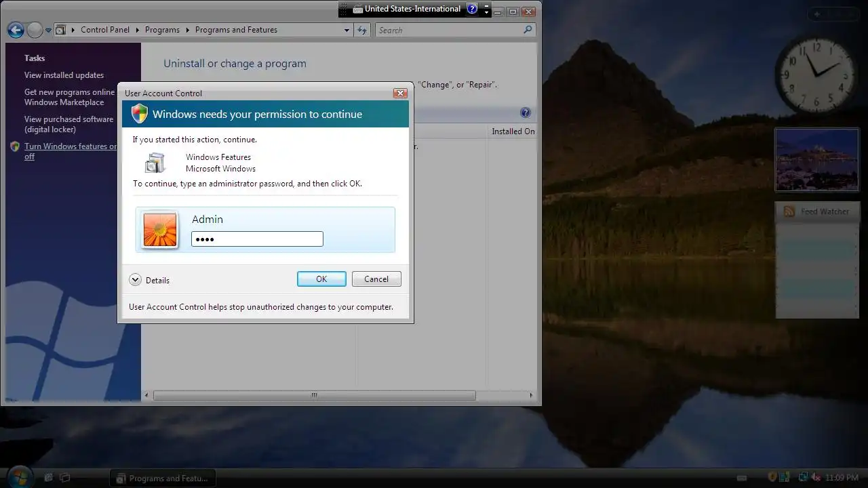Select Programs and Features breadcrumb
Viewport: 868px width, 488px height.
(236, 30)
